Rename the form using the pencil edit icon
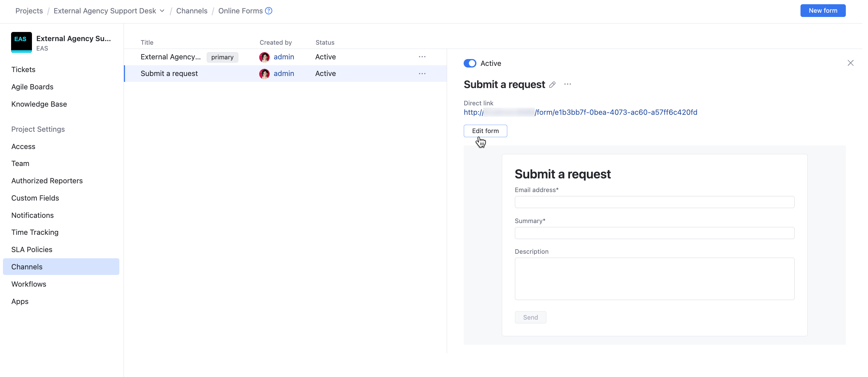868x377 pixels. pyautogui.click(x=552, y=84)
